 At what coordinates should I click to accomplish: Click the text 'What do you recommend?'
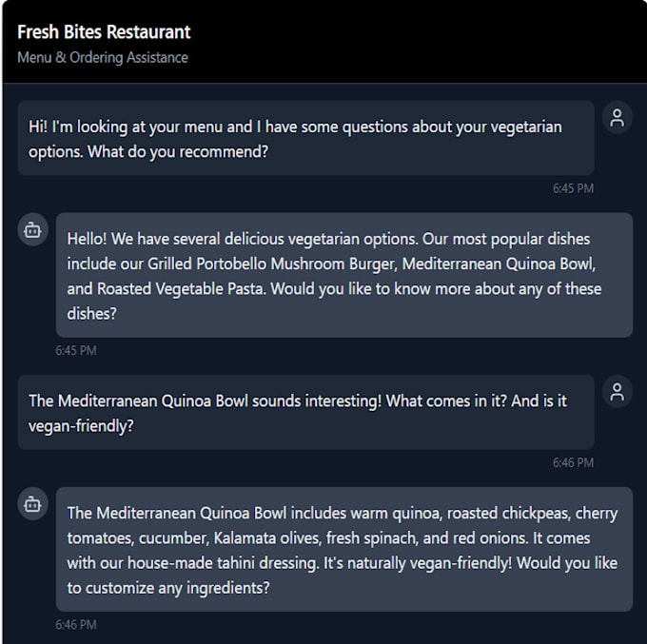[178, 151]
